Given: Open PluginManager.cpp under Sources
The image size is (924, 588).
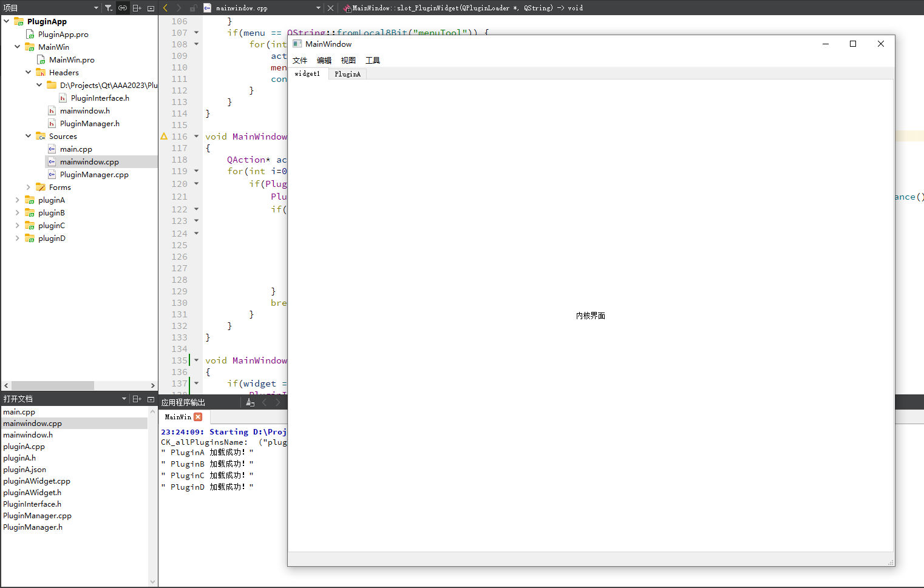Looking at the screenshot, I should (x=94, y=174).
